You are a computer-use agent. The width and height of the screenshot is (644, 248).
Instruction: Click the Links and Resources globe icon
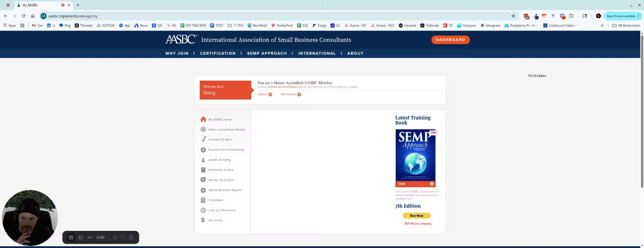point(203,210)
